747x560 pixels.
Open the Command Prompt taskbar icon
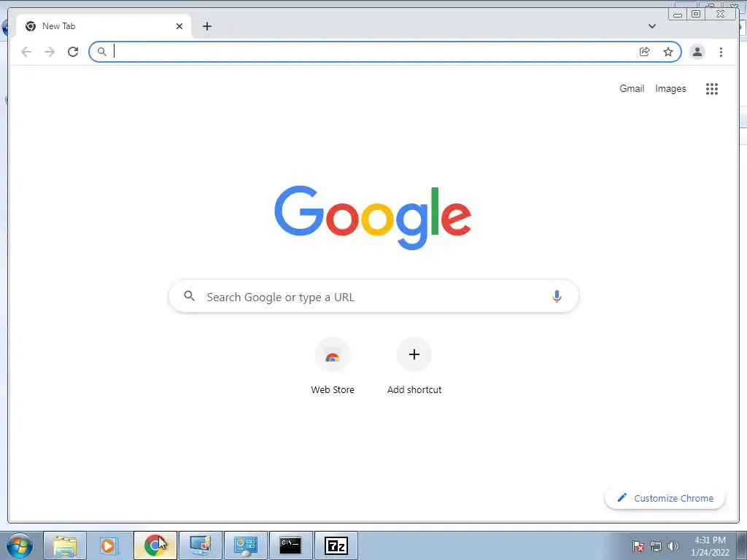(x=290, y=545)
